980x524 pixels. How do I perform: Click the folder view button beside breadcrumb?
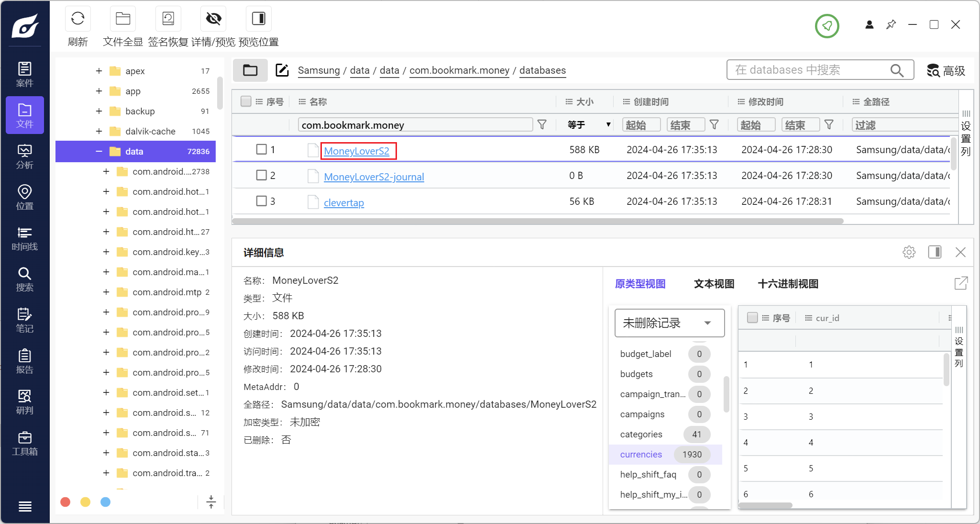coord(250,70)
